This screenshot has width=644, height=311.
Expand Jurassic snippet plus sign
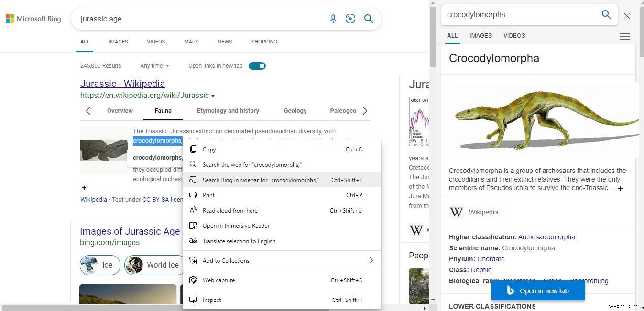pos(84,188)
